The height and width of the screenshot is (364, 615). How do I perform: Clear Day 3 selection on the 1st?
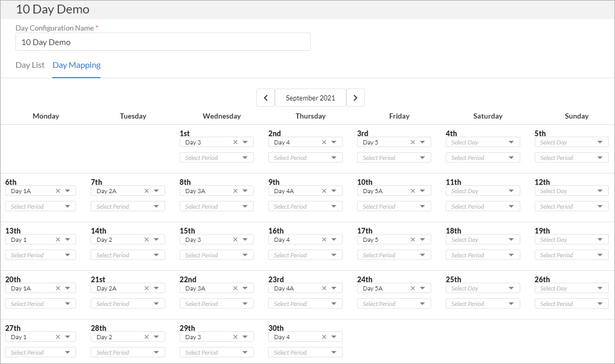point(236,142)
